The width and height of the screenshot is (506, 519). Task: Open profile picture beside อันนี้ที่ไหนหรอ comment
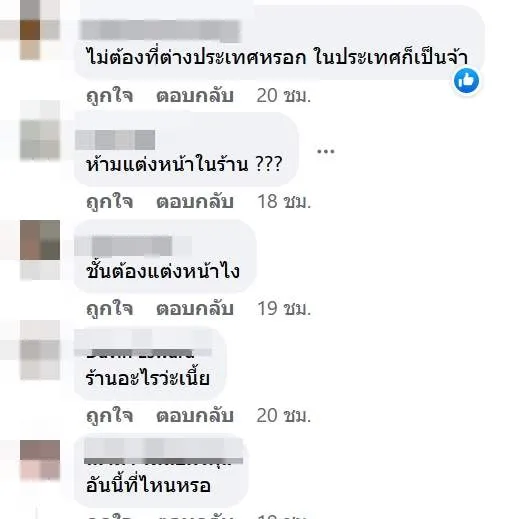(40, 460)
